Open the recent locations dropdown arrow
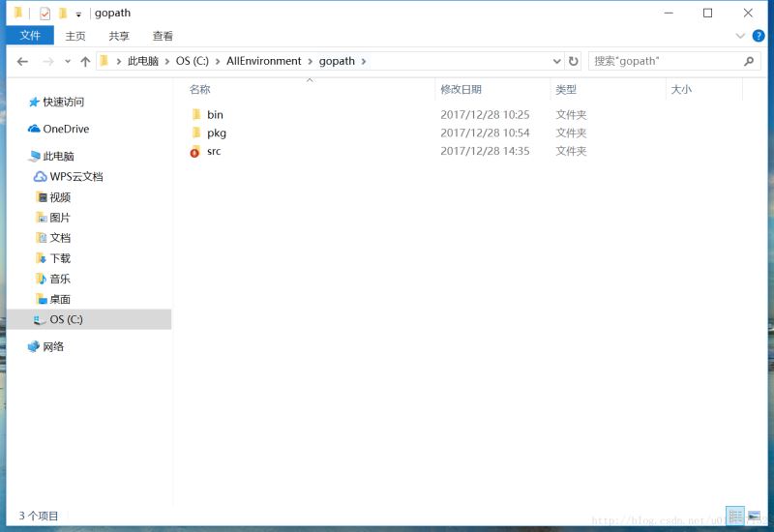This screenshot has width=774, height=532. click(68, 61)
